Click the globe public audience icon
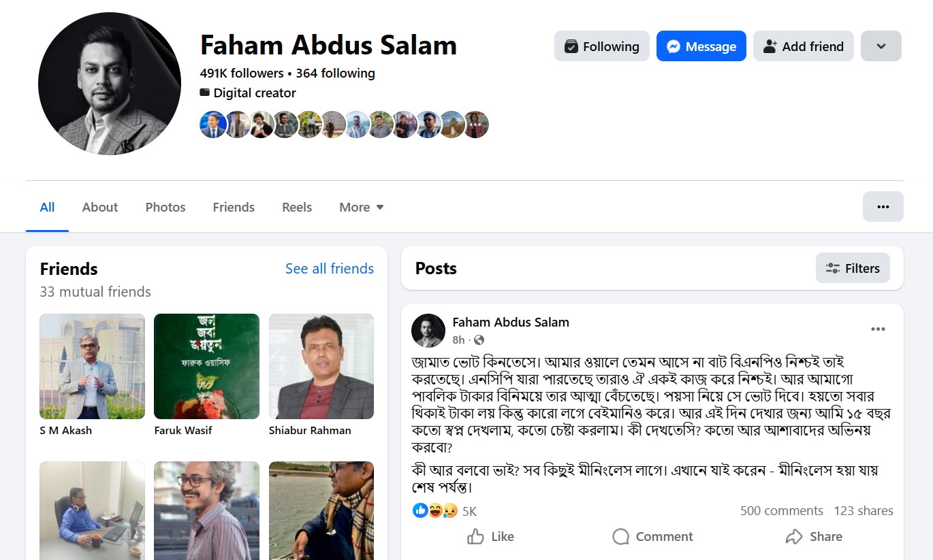933x560 pixels. [479, 340]
